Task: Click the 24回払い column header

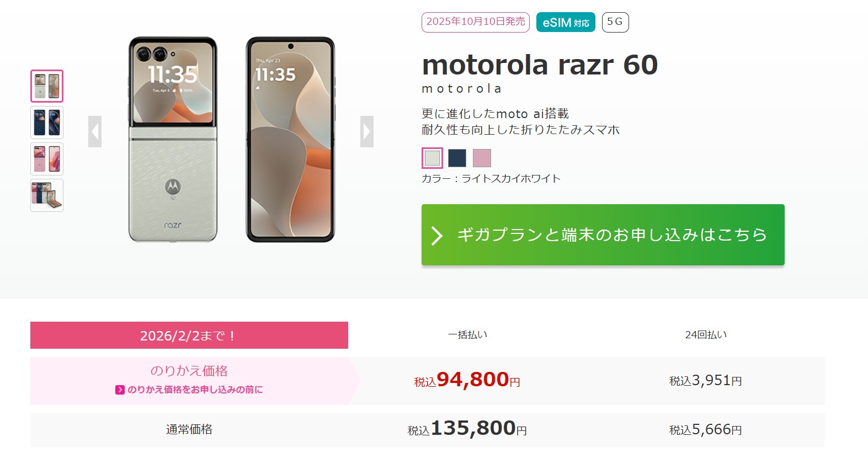Action: 706,335
